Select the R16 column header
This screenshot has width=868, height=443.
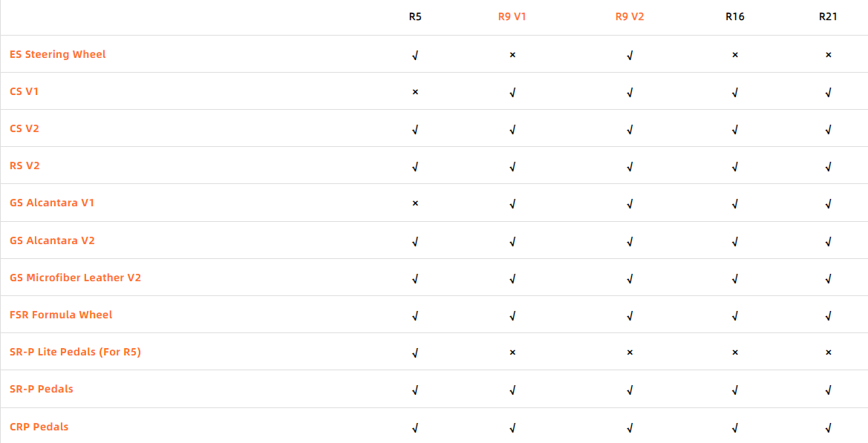pyautogui.click(x=735, y=16)
